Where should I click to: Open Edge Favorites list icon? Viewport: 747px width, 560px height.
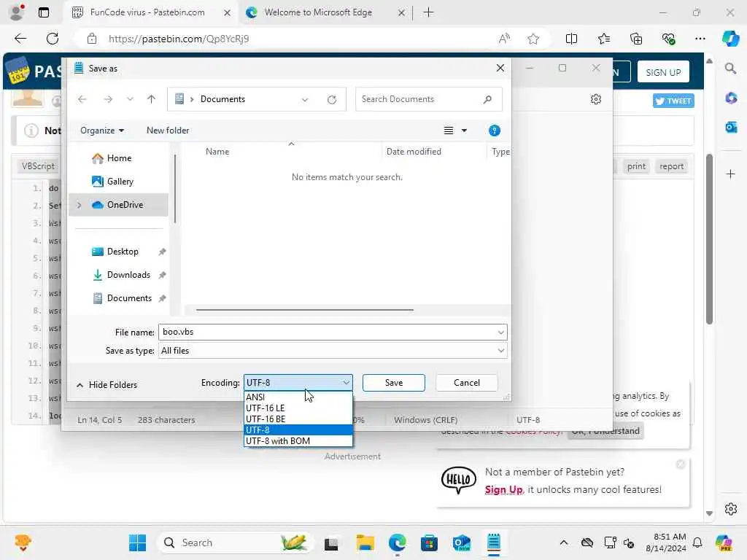(x=603, y=39)
